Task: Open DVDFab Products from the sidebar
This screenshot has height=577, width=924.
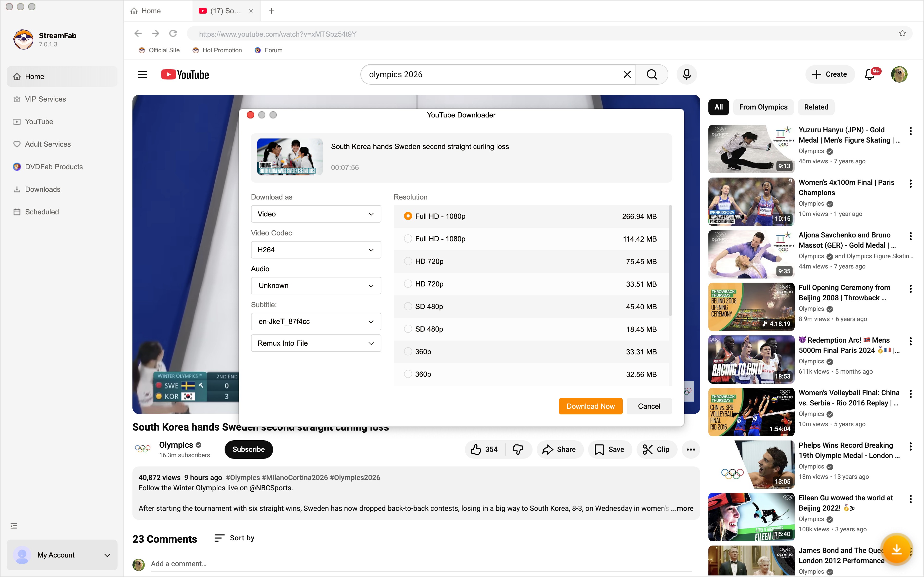Action: tap(53, 166)
